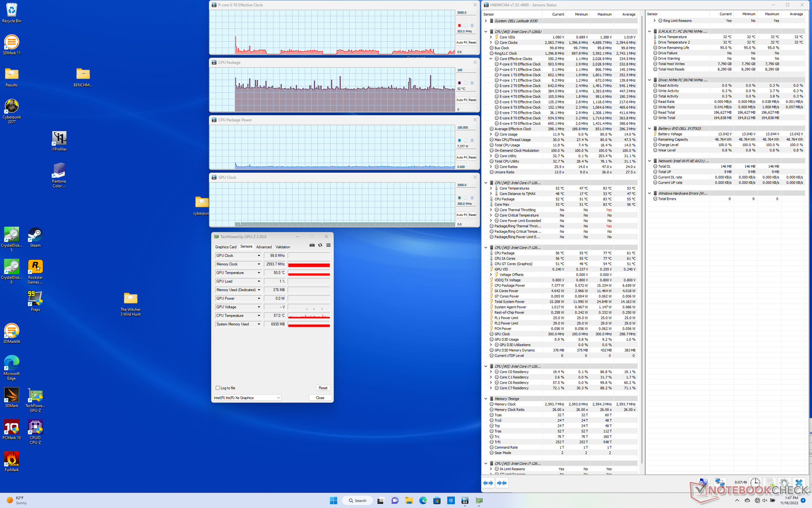Viewport: 812px width, 508px height.
Task: Click Reset in GPU Clock graph
Action: (x=472, y=215)
